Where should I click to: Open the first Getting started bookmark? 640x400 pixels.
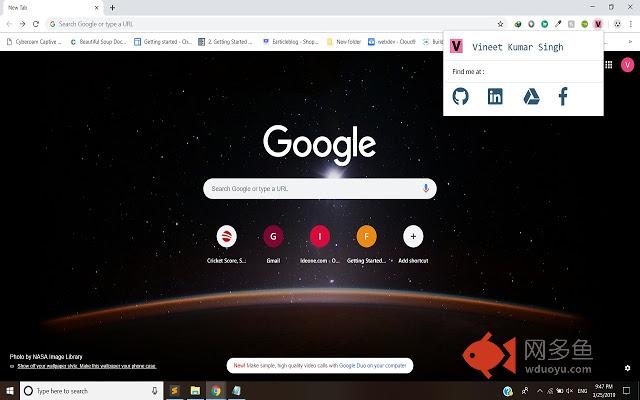pos(163,42)
